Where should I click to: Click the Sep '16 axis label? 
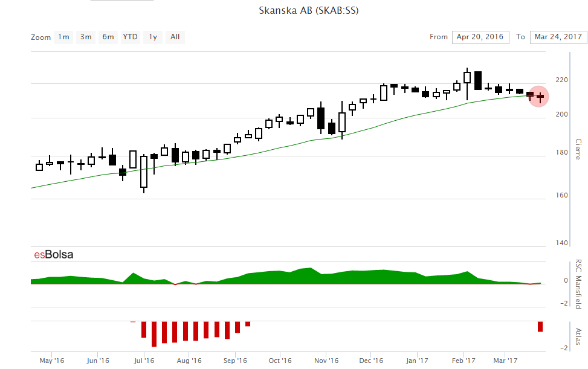pos(235,361)
